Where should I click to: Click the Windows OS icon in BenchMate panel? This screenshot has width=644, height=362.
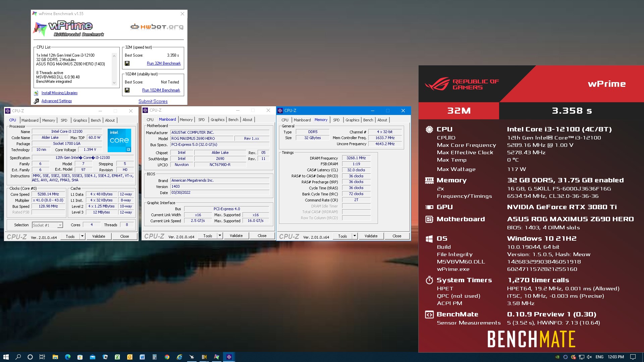429,239
